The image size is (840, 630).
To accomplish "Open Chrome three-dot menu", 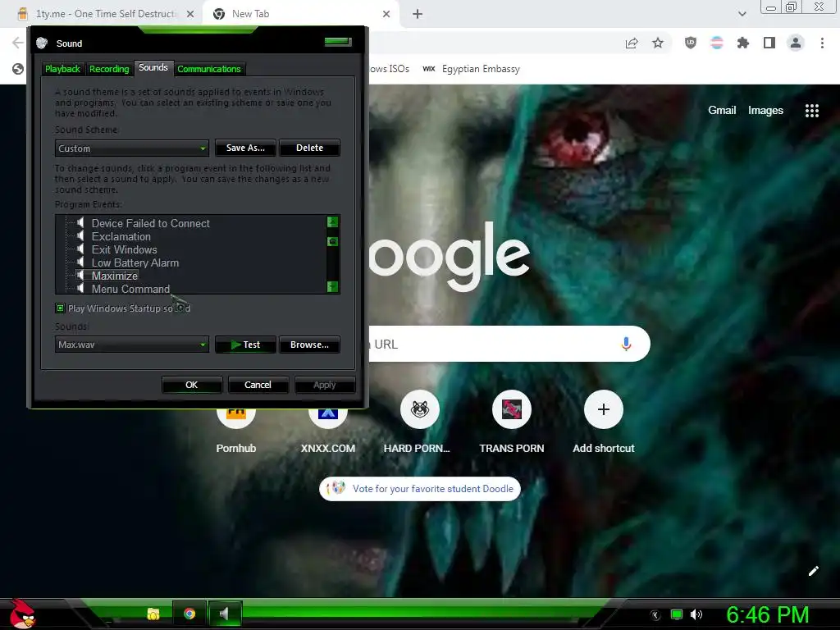I will pyautogui.click(x=822, y=43).
